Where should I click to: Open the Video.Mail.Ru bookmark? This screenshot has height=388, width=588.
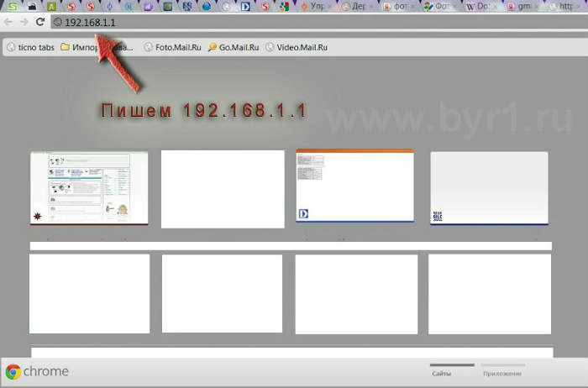(x=297, y=47)
